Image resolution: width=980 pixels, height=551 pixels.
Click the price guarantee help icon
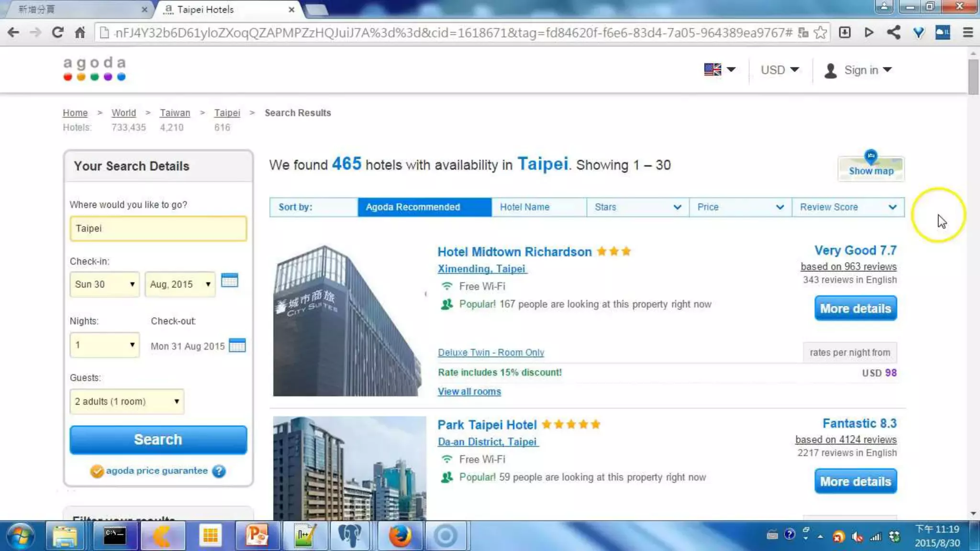[219, 471]
